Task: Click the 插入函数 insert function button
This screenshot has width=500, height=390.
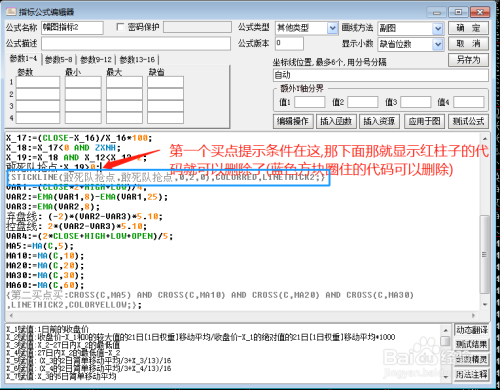Action: [x=336, y=121]
